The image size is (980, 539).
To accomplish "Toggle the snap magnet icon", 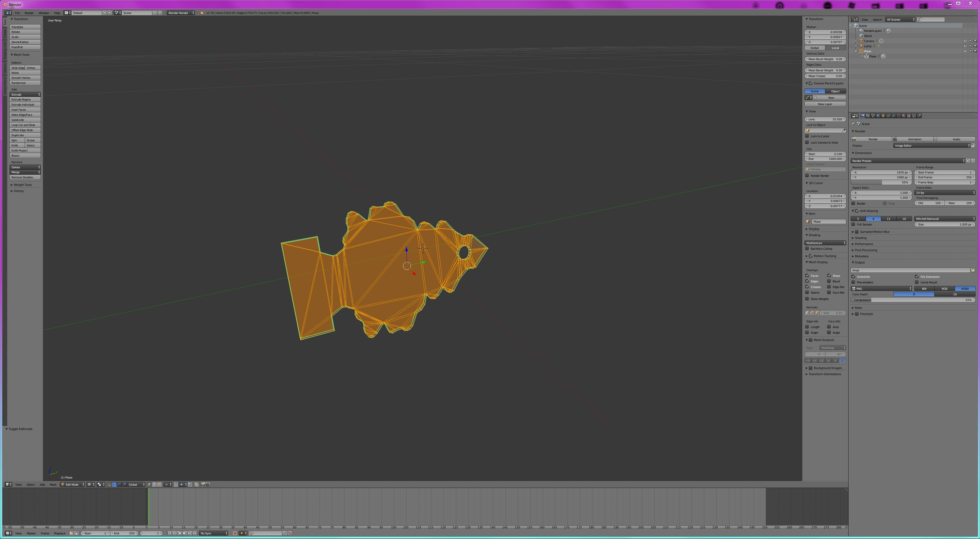I will tap(176, 485).
